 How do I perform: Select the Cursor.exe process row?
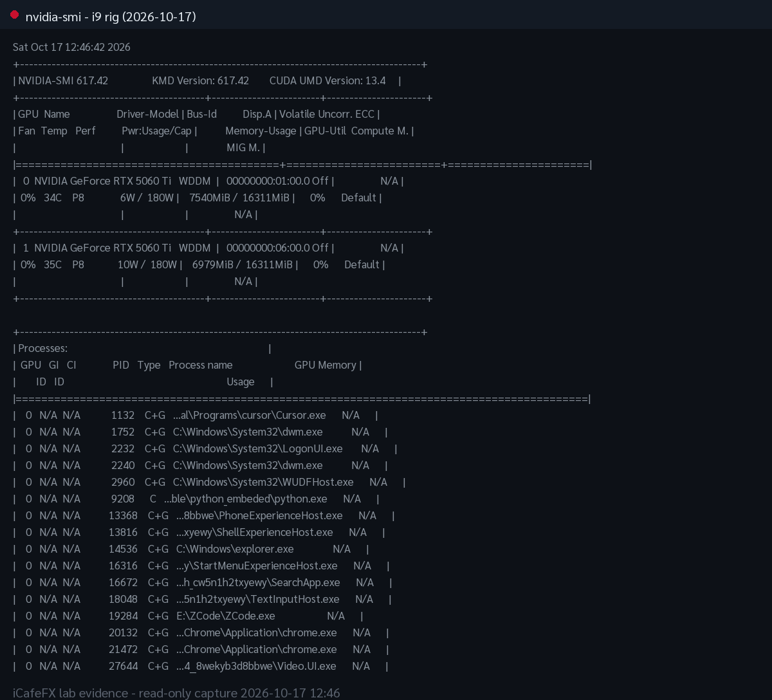tap(196, 415)
